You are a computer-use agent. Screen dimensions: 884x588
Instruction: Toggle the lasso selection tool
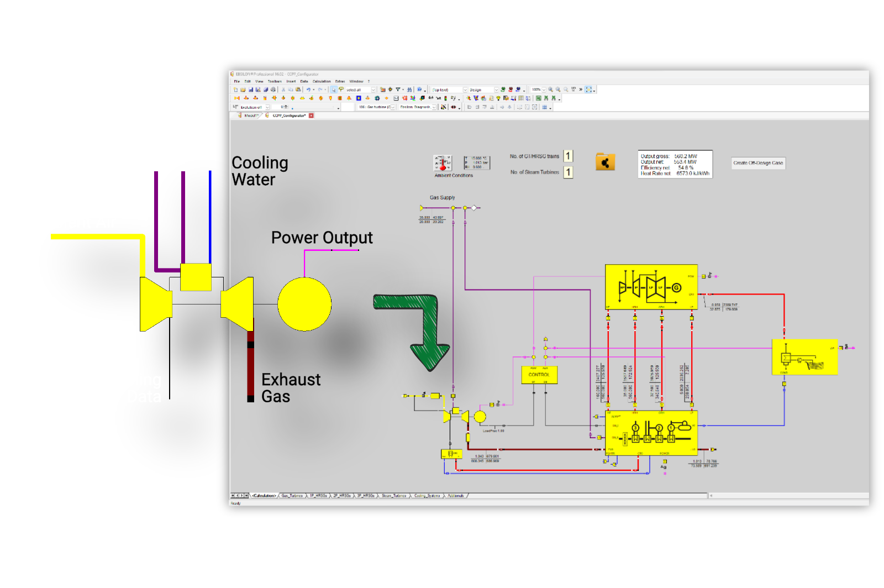341,89
